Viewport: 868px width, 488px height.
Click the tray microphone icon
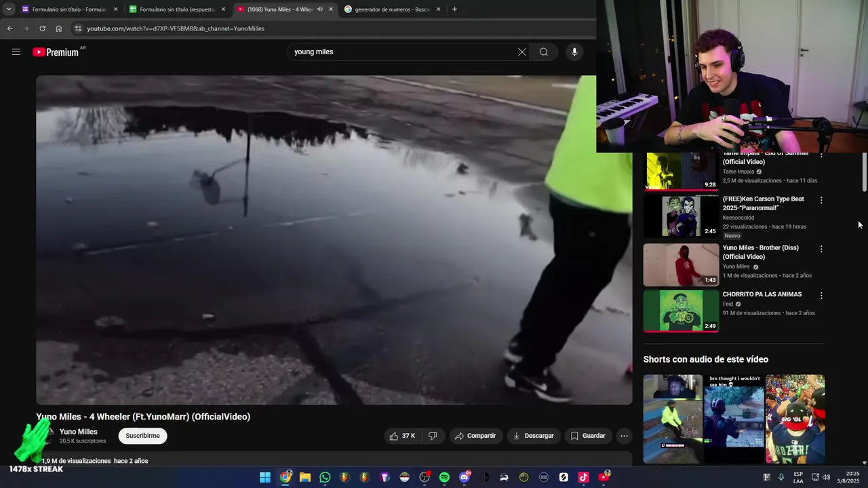(781, 477)
